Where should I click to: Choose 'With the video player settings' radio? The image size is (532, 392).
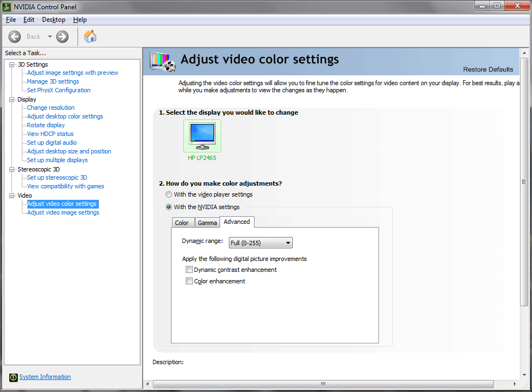(x=169, y=194)
